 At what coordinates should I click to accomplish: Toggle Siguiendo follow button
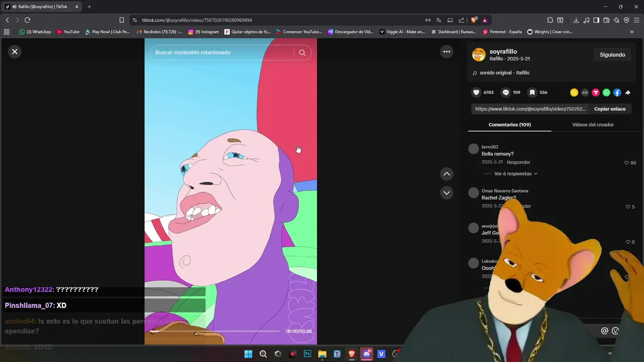[612, 55]
